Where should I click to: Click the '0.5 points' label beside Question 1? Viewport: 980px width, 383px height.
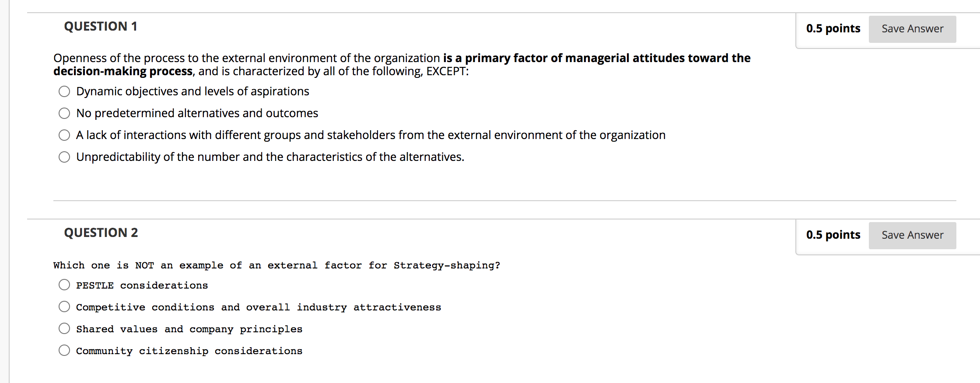[x=833, y=28]
